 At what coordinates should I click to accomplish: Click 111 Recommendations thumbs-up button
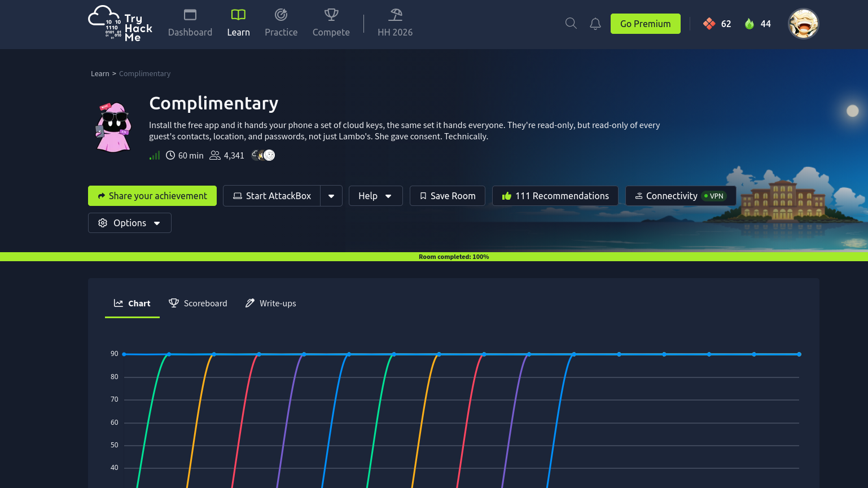[555, 196]
